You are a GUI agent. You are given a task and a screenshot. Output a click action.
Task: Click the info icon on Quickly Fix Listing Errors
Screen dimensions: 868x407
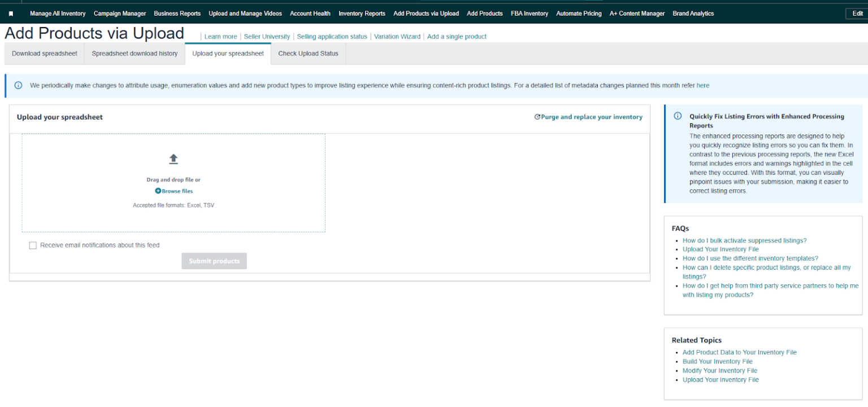678,115
